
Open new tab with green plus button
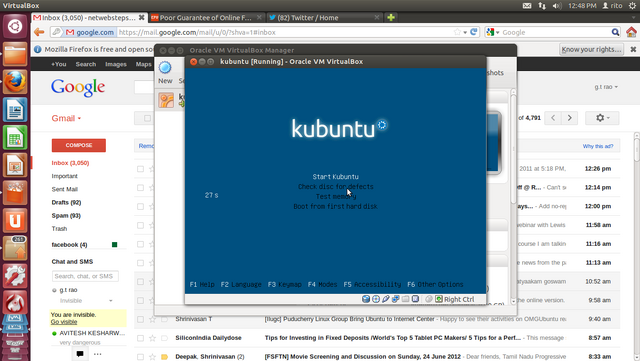[391, 17]
